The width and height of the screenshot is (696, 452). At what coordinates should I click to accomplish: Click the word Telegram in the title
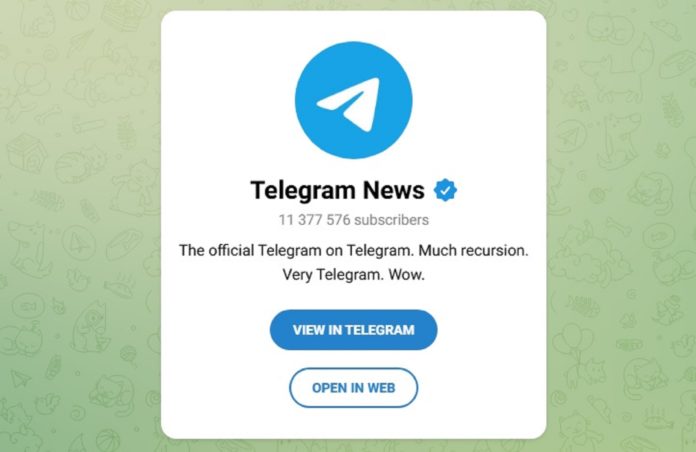(304, 191)
